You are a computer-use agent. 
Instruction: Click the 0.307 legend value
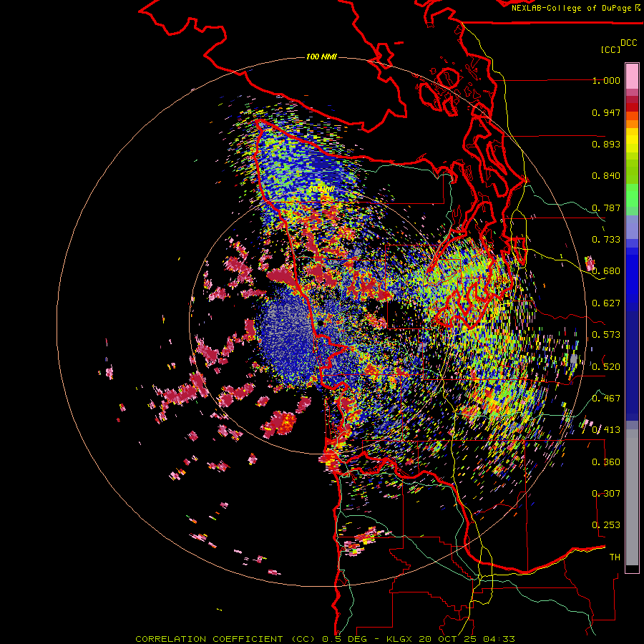(x=606, y=494)
